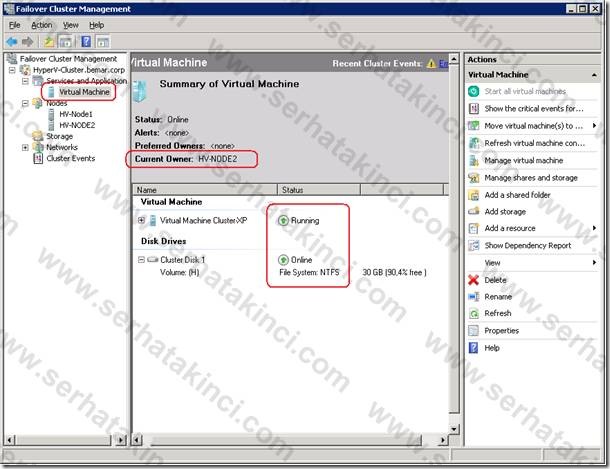Open the Move virtual machine(s) submenu arrow
The height and width of the screenshot is (469, 610).
tap(594, 126)
